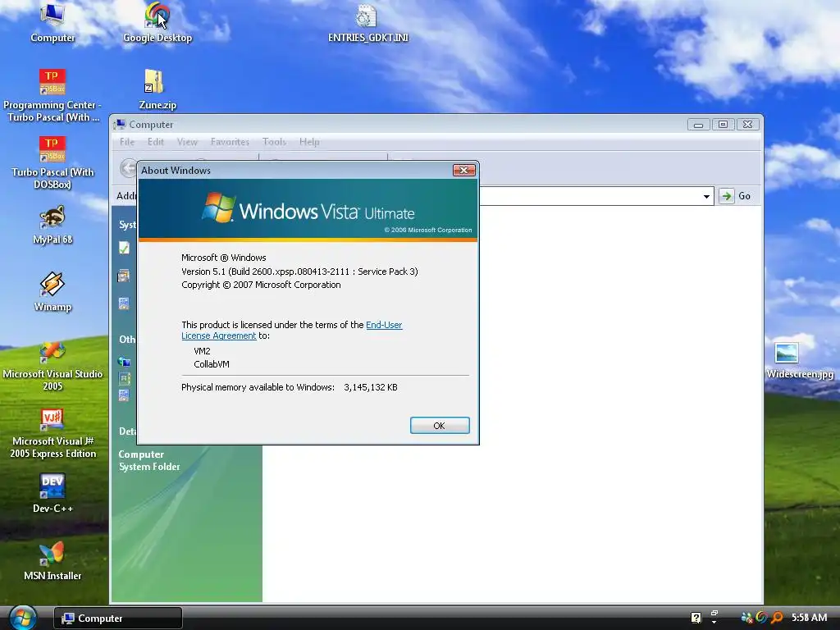This screenshot has width=840, height=630.
Task: Click the second system task icon below the checkmark
Action: click(x=124, y=276)
